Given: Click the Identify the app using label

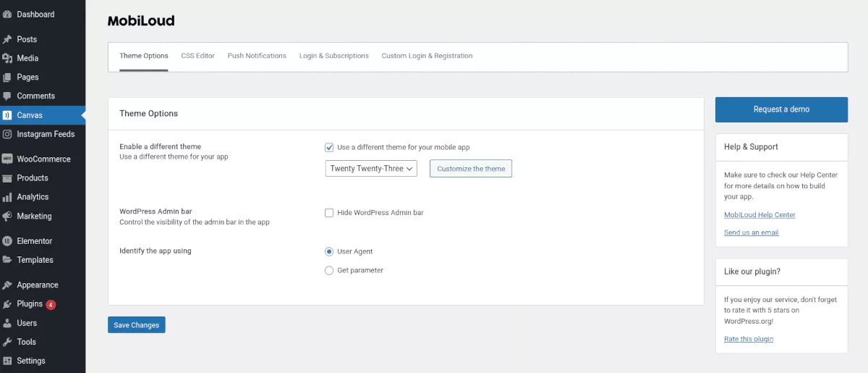Looking at the screenshot, I should 156,251.
